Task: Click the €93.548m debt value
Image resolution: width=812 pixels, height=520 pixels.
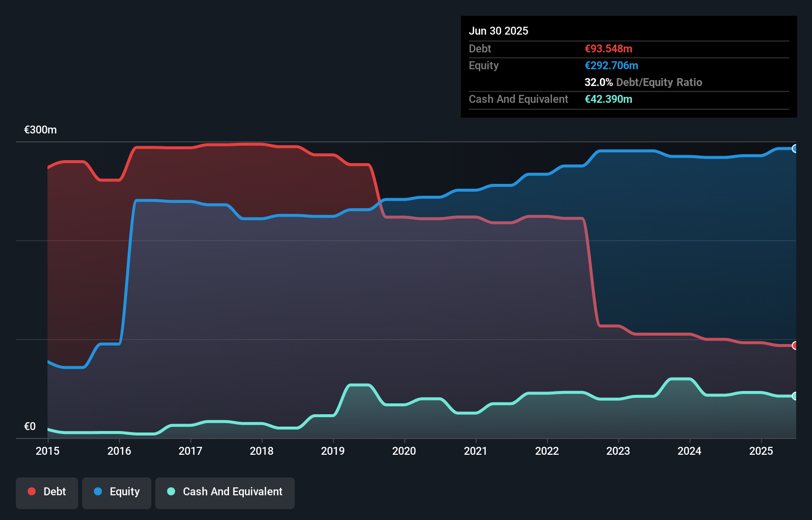Action: pyautogui.click(x=608, y=48)
